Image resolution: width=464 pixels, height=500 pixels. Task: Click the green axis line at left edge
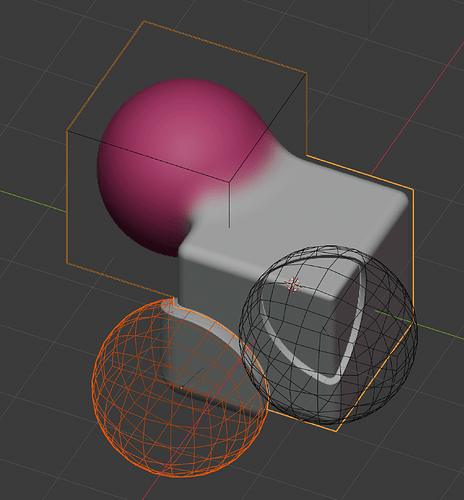(33, 201)
